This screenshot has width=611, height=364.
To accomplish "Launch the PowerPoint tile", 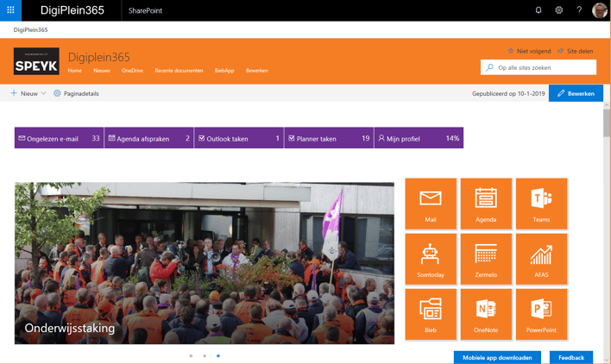I will [x=541, y=314].
